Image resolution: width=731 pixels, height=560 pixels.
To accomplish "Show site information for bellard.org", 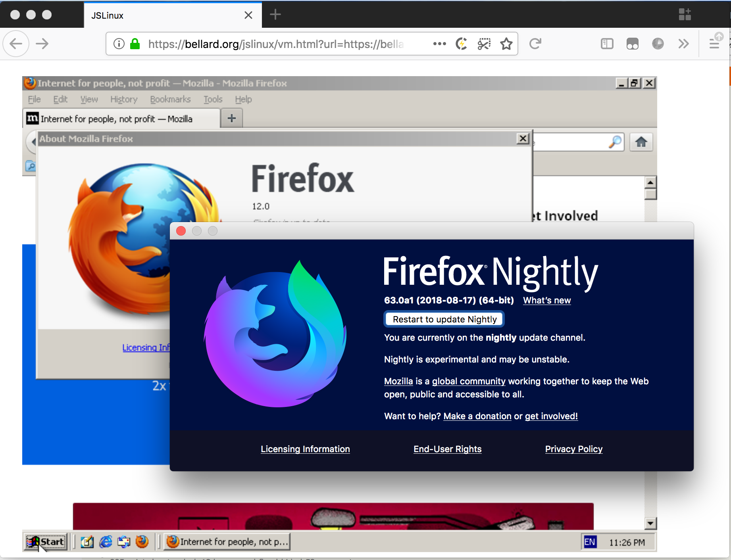I will [119, 44].
